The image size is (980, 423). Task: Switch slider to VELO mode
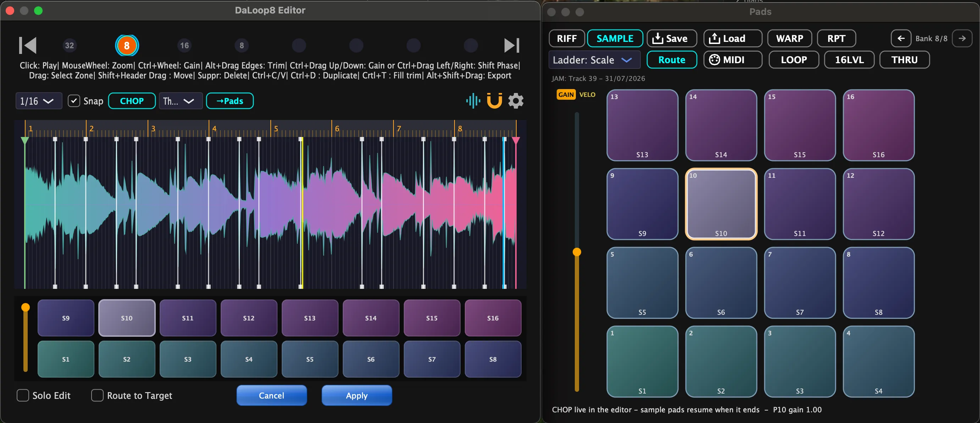[x=587, y=95]
